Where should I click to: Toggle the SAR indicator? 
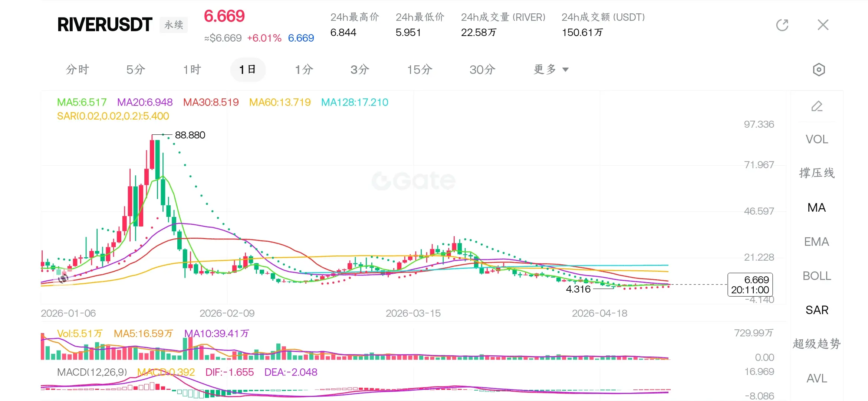point(816,310)
